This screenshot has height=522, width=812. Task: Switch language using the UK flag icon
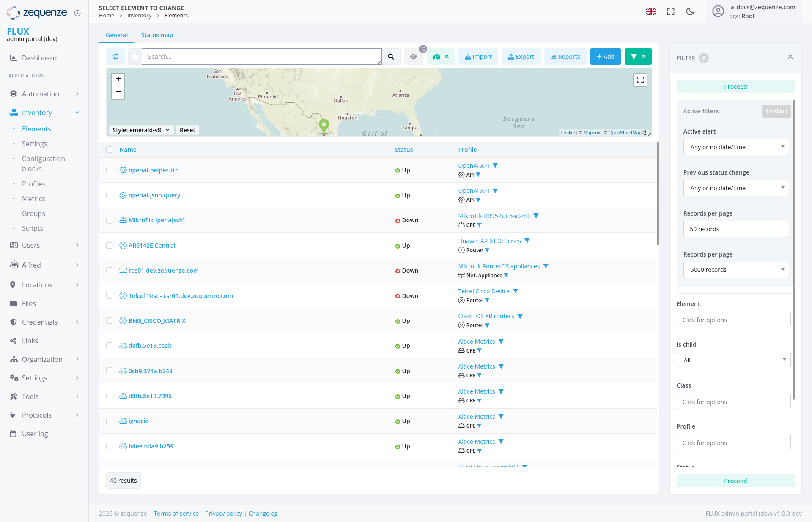click(651, 11)
